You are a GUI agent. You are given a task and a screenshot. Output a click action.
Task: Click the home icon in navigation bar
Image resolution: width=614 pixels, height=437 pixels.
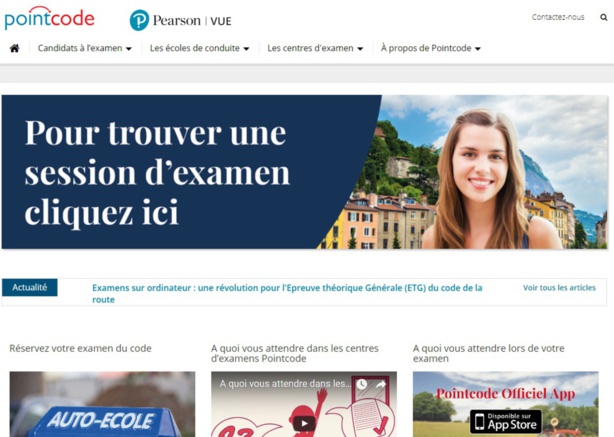(14, 48)
